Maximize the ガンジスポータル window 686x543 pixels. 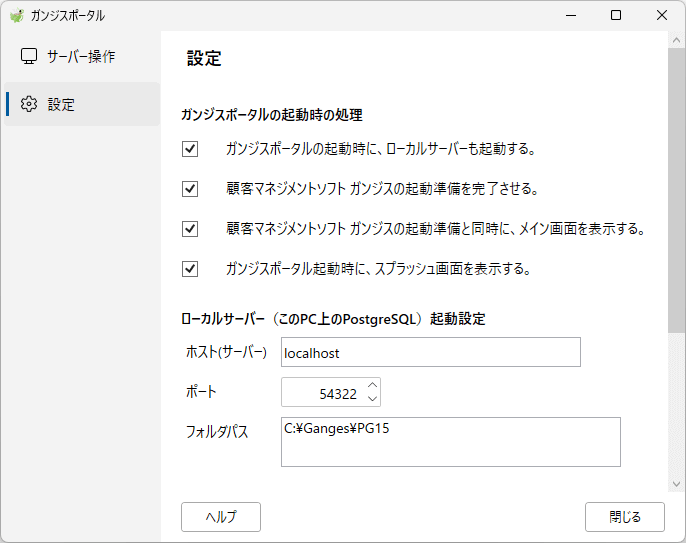tap(616, 15)
